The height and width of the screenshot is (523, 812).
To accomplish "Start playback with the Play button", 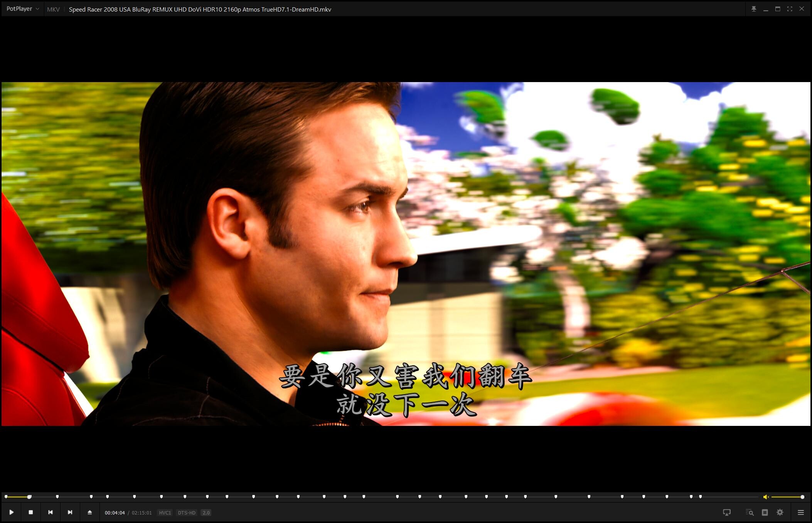I will coord(12,512).
